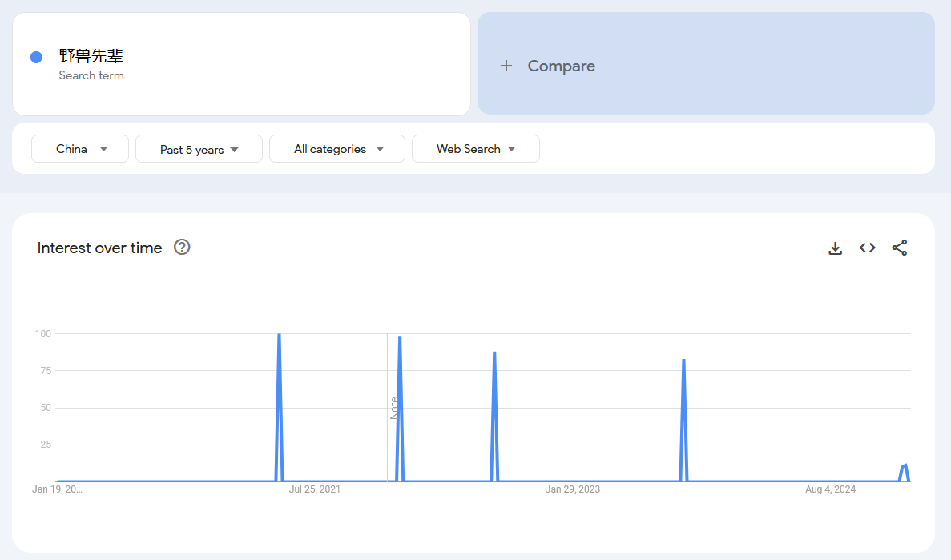Select the peak just right of Note
The image size is (951, 560).
tap(400, 338)
